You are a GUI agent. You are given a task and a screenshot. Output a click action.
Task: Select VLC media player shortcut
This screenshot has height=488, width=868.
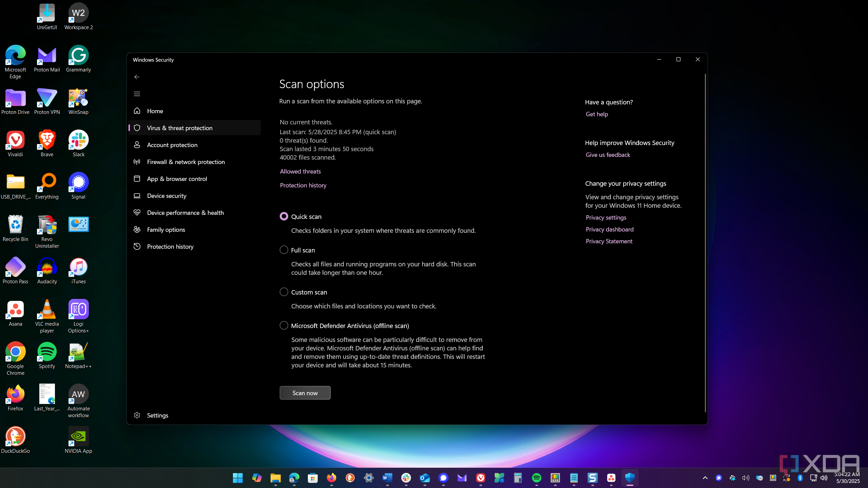47,316
